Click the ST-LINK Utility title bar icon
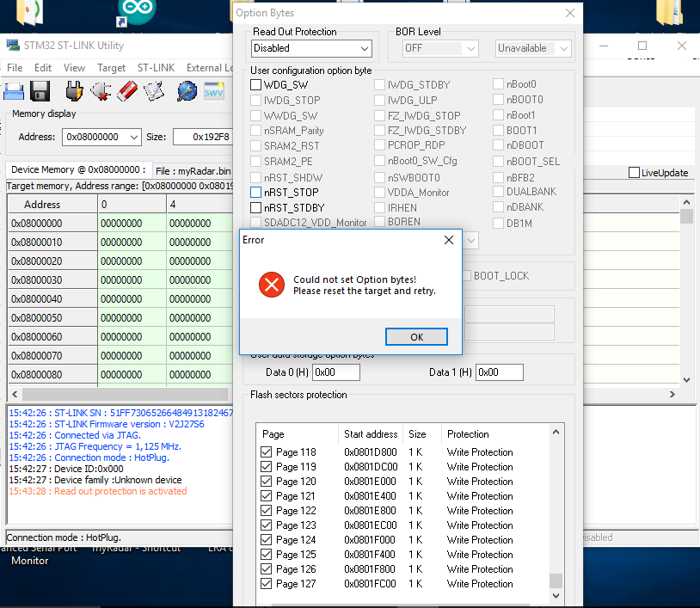 [13, 45]
